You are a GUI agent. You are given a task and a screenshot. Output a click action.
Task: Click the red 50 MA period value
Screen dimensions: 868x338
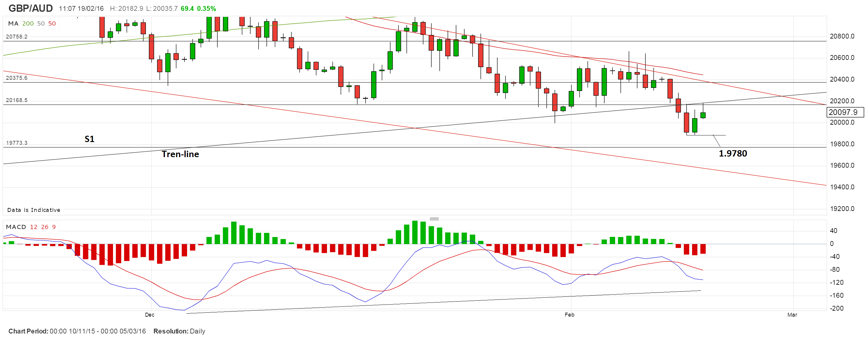click(52, 23)
